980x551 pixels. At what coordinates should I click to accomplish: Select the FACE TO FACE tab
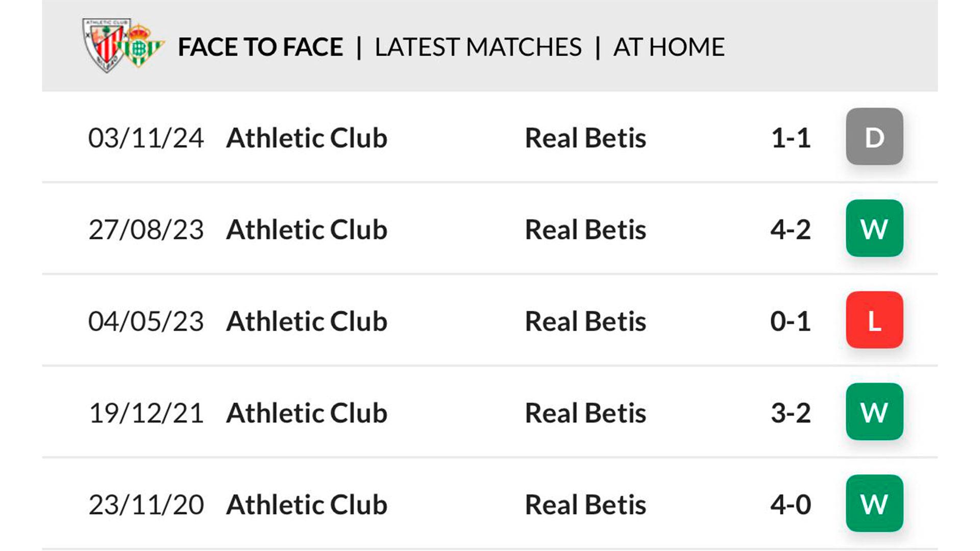point(260,47)
